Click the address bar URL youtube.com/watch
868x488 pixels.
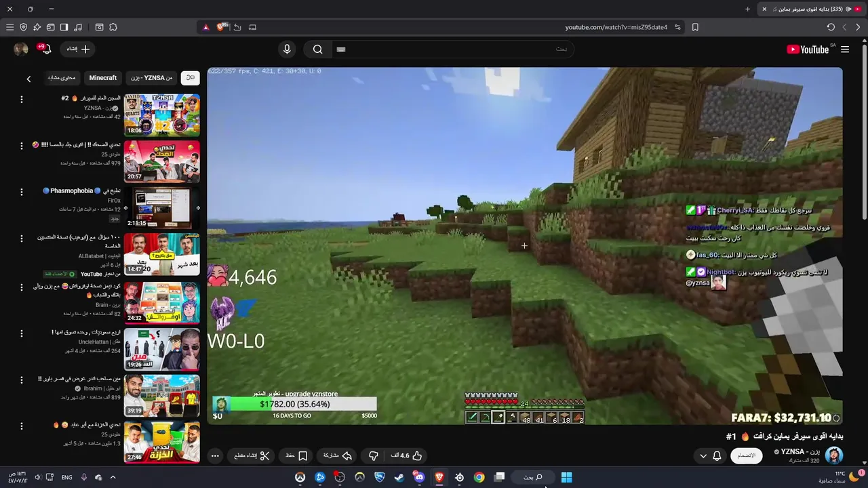(616, 27)
